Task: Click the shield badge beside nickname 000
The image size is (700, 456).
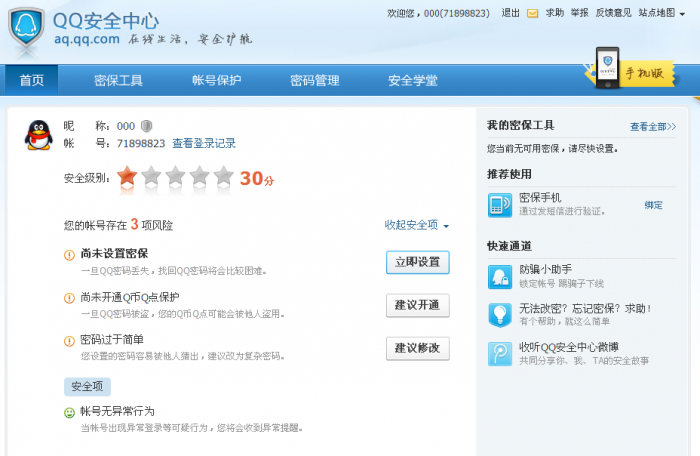Action: coord(146,126)
